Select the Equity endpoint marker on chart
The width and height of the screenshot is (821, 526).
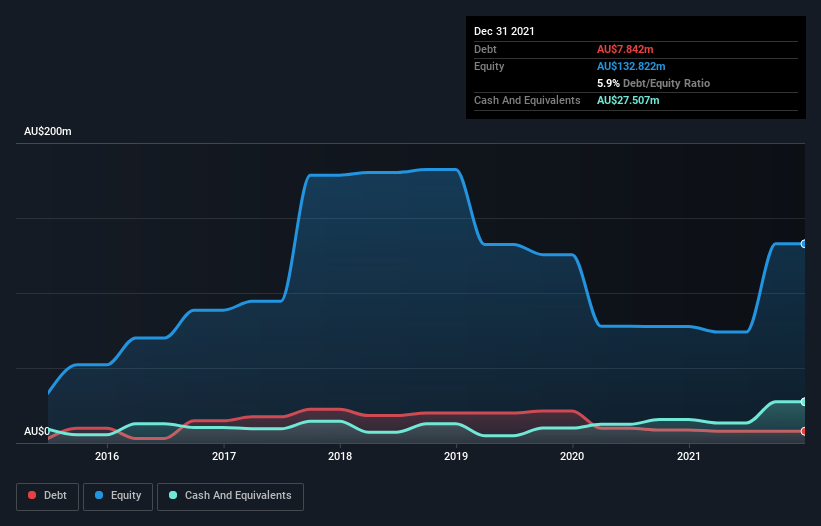[804, 244]
